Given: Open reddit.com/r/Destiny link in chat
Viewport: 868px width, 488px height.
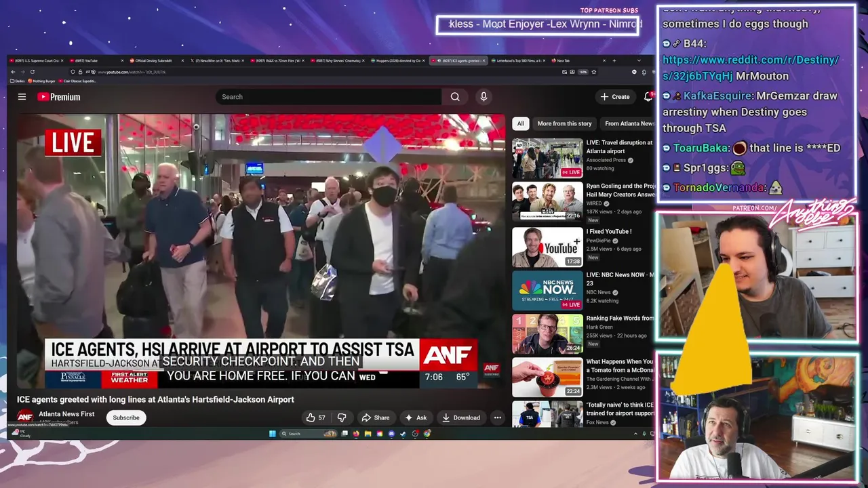Looking at the screenshot, I should point(750,68).
